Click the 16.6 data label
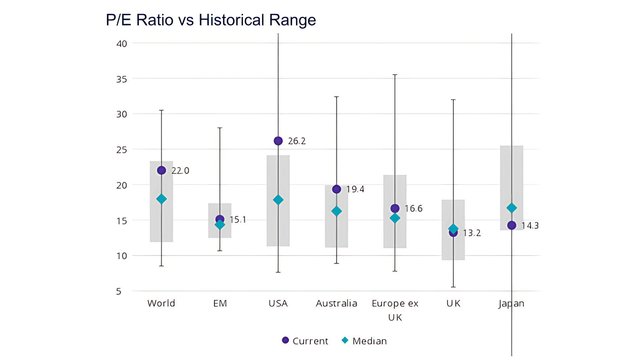This screenshot has width=644, height=362. (x=414, y=208)
